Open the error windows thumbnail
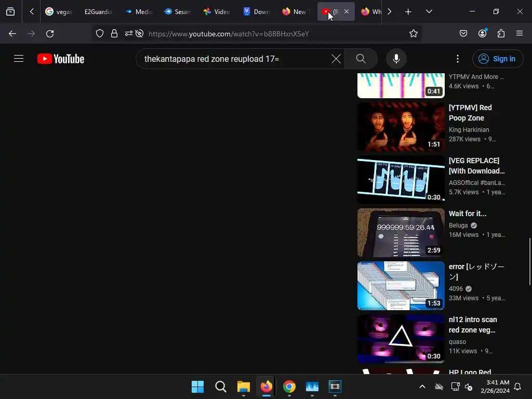This screenshot has height=399, width=532. pos(401,286)
